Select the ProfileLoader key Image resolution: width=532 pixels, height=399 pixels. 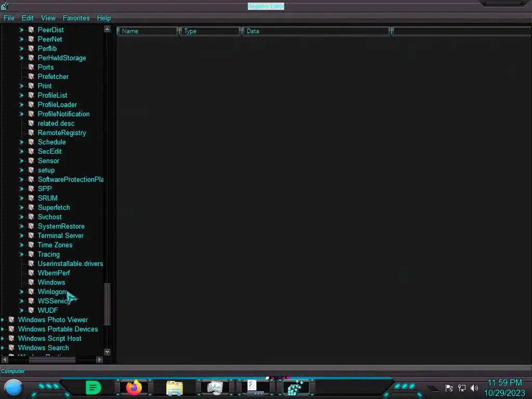(57, 104)
